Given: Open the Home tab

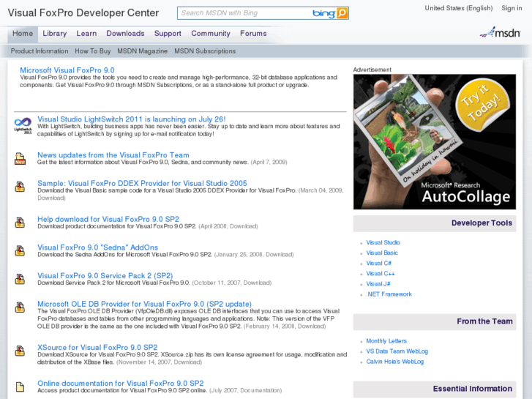Looking at the screenshot, I should (x=23, y=33).
